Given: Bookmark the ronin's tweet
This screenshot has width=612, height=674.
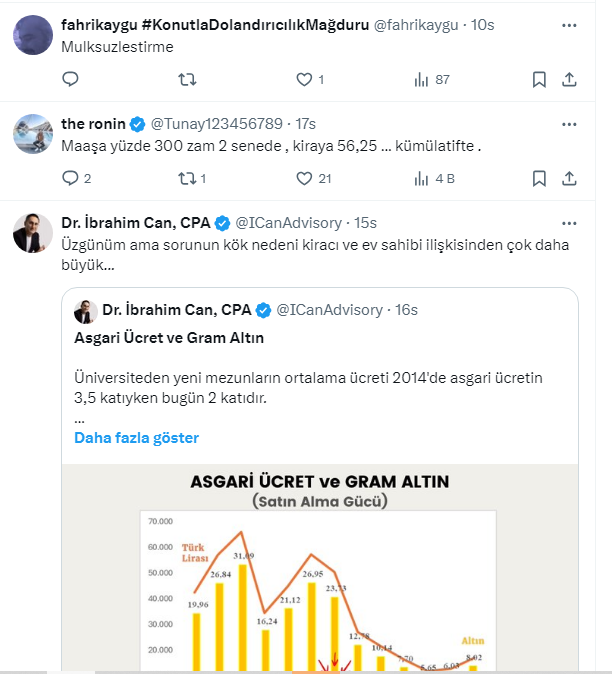Looking at the screenshot, I should click(539, 178).
